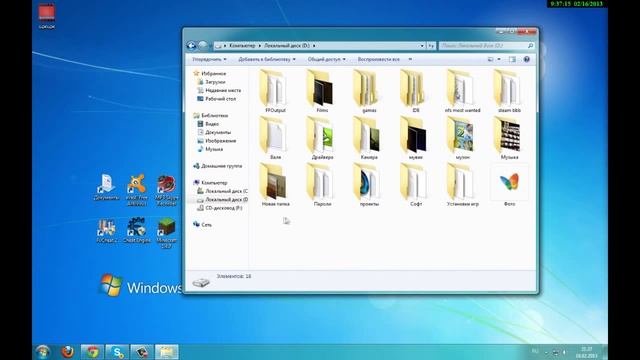
Task: Select the Cheat Engine desktop shortcut
Action: pos(137,231)
